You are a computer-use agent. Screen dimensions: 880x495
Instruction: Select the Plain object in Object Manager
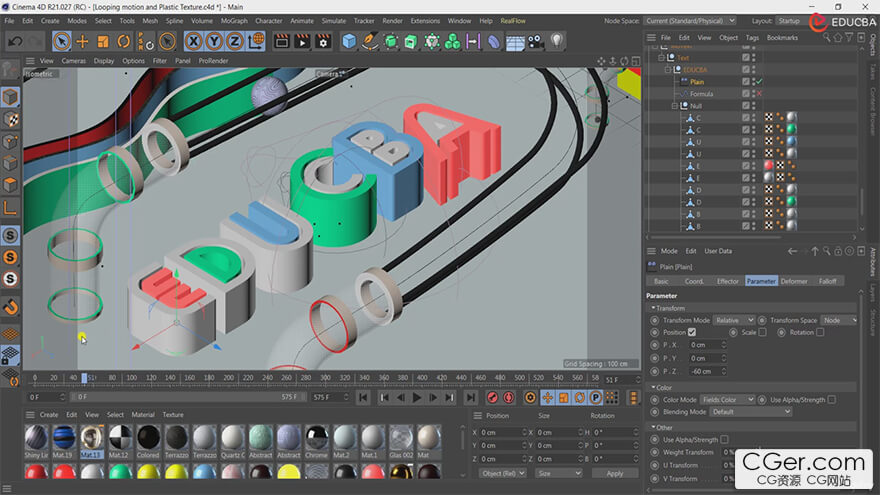pyautogui.click(x=697, y=81)
